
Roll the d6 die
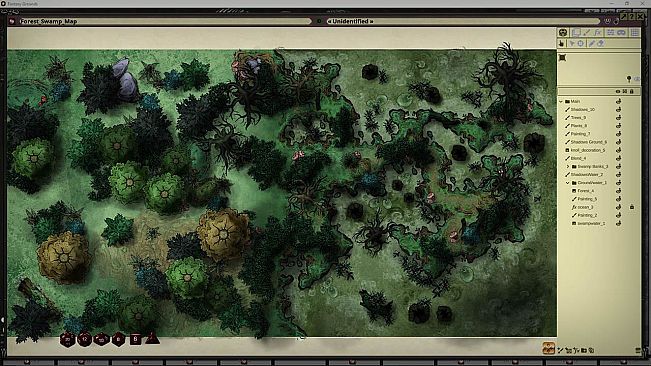(x=135, y=339)
